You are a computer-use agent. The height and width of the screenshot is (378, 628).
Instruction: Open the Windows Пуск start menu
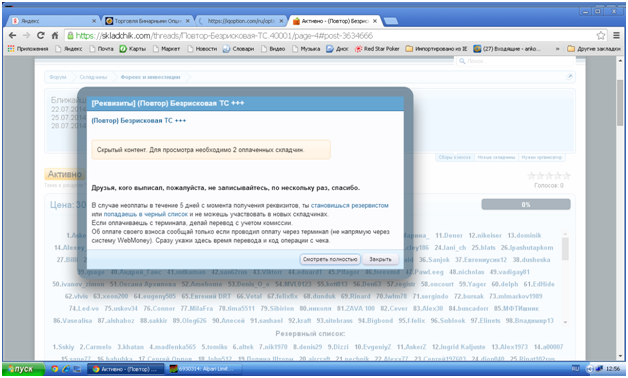(x=22, y=369)
